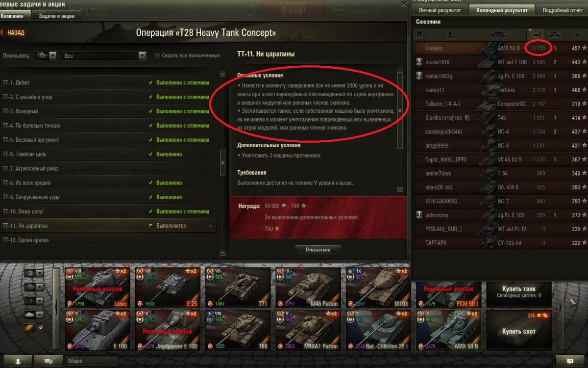Sort allies by damage dealt column icon
The height and width of the screenshot is (368, 588).
(536, 34)
